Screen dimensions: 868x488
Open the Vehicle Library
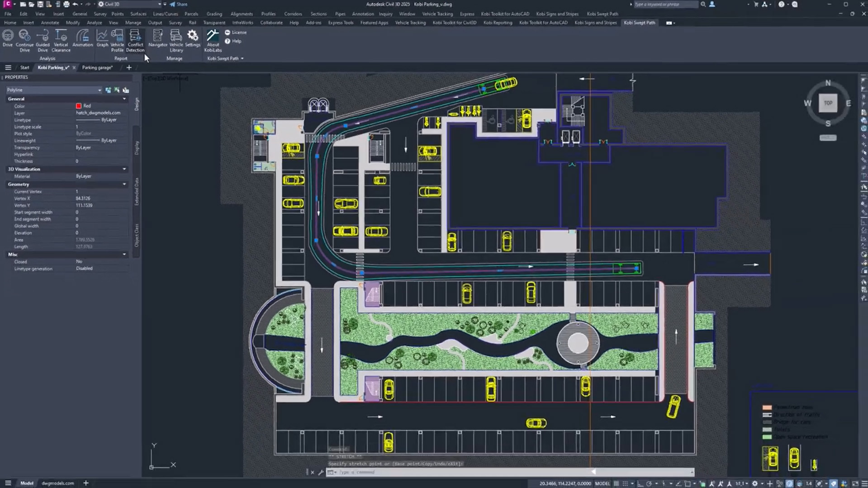coord(176,40)
